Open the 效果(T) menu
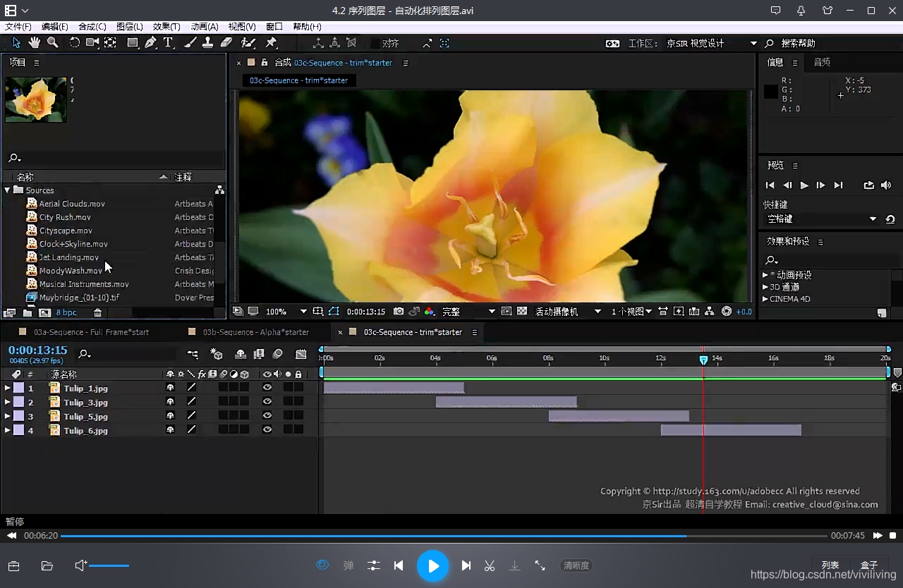This screenshot has height=588, width=903. tap(166, 27)
